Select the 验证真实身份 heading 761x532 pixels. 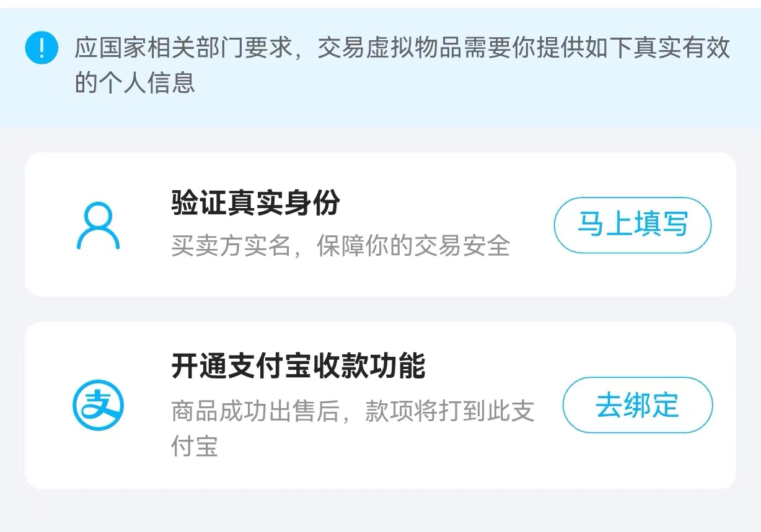(x=255, y=203)
